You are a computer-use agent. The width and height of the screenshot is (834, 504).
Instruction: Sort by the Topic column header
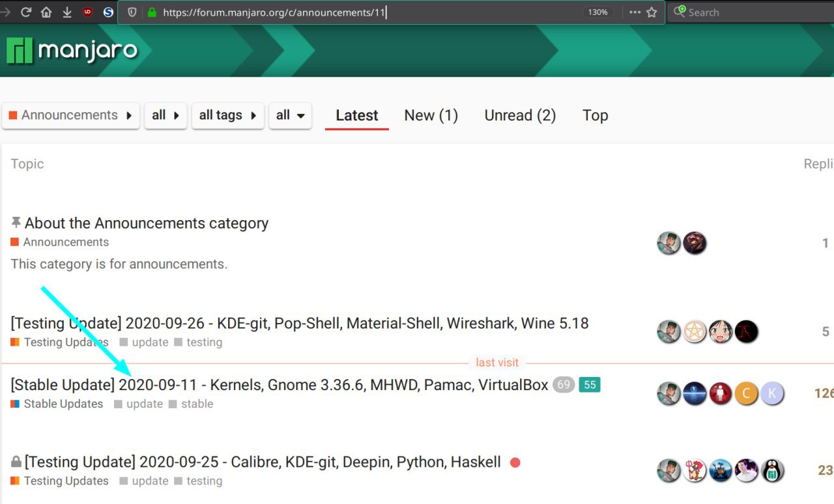(27, 164)
